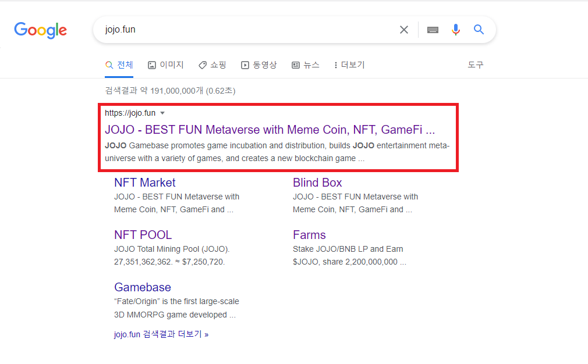Open the JOJO - BEST FUN Metaverse result title
The image size is (588, 364).
point(270,130)
